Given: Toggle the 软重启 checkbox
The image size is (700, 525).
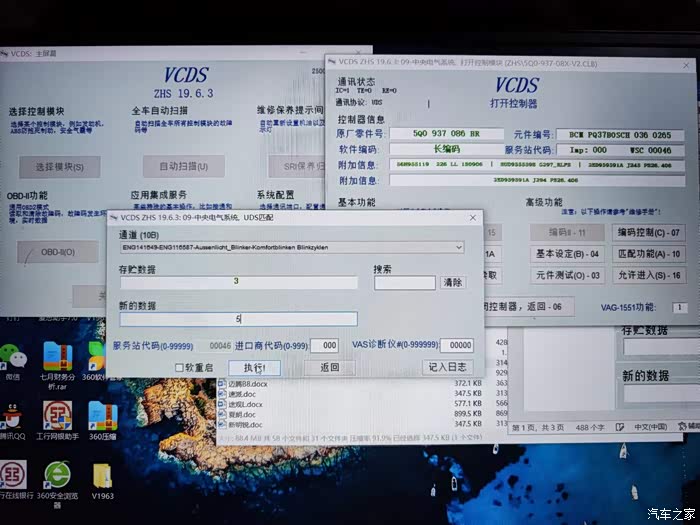Looking at the screenshot, I should pos(179,368).
